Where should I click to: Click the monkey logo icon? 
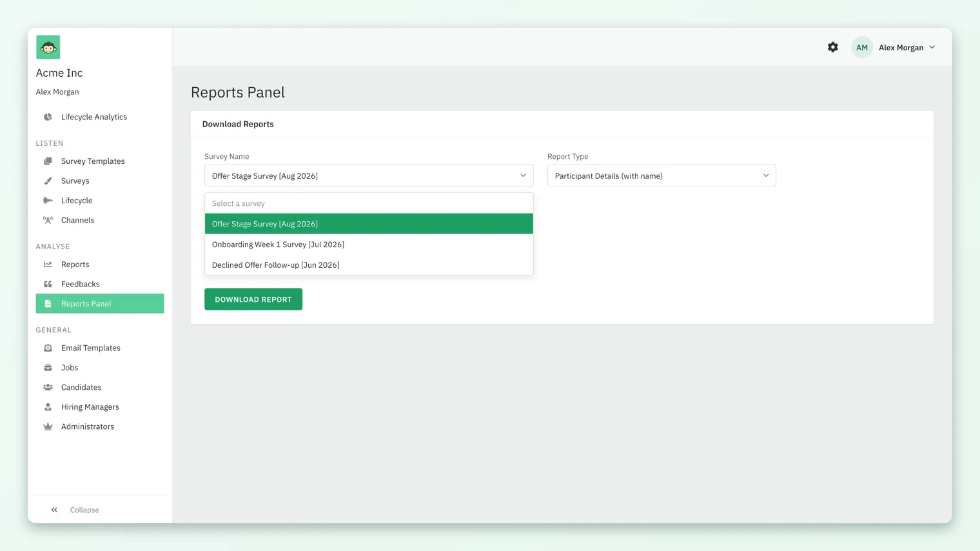(48, 47)
